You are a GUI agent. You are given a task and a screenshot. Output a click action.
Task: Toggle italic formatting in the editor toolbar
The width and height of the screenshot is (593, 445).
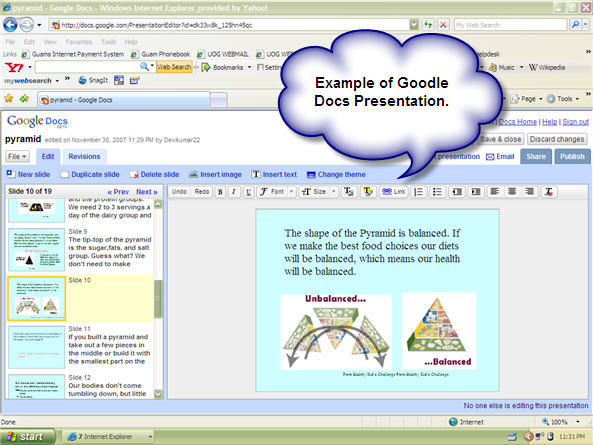234,192
